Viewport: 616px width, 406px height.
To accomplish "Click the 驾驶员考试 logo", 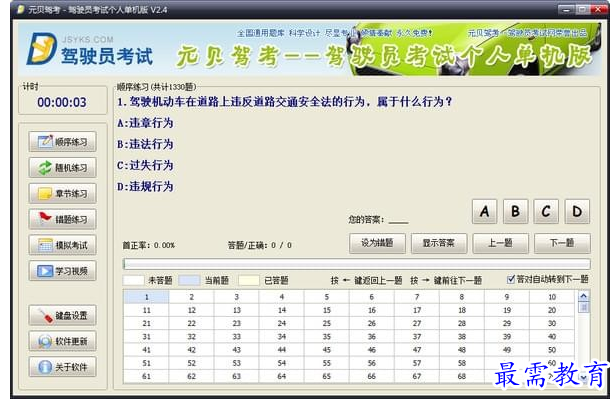I will [90, 50].
